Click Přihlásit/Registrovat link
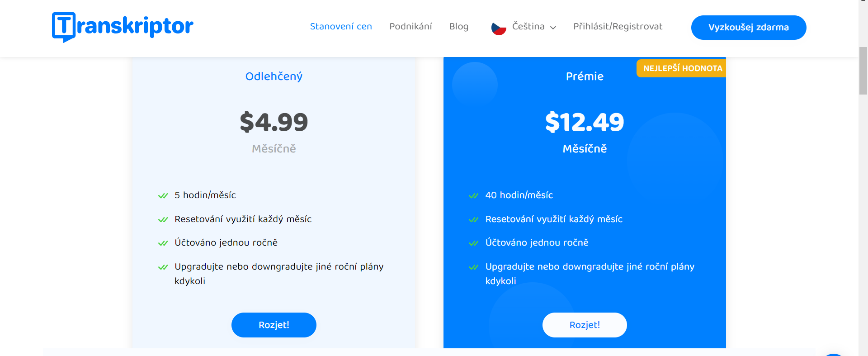This screenshot has height=356, width=868. click(618, 27)
